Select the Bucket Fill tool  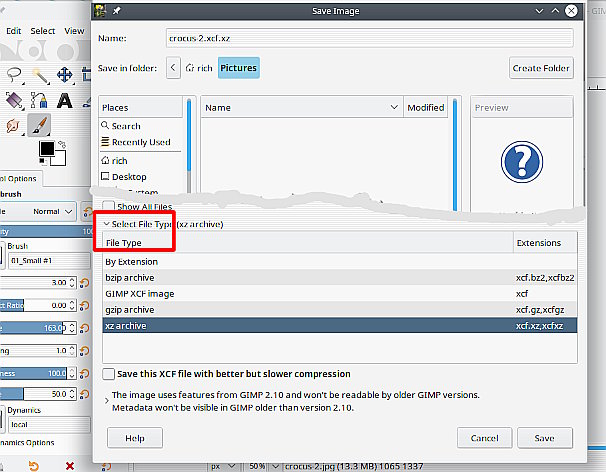click(15, 101)
